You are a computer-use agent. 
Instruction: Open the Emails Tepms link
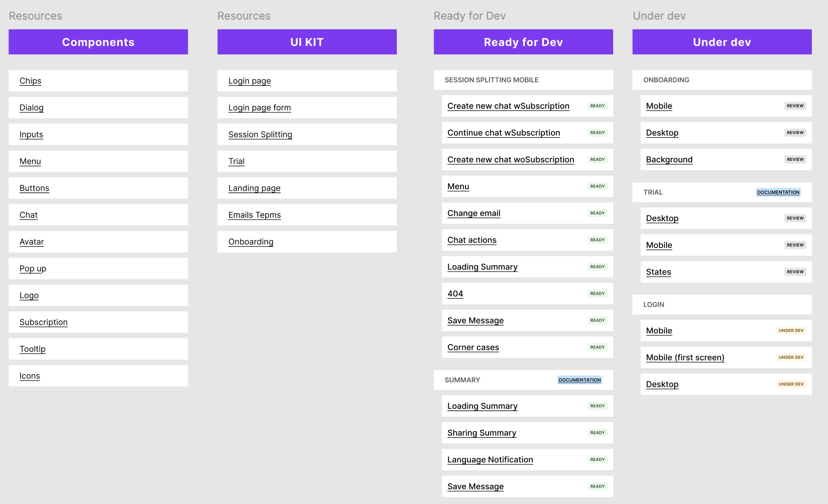click(x=255, y=215)
